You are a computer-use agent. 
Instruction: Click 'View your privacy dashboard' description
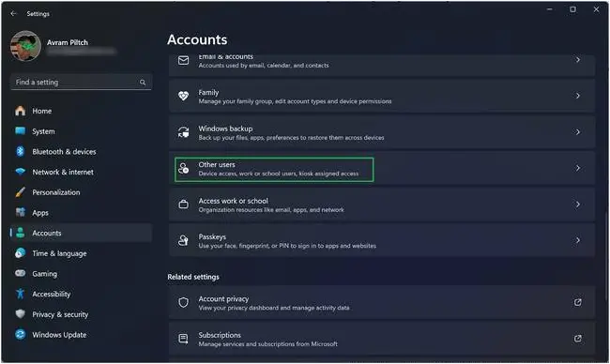(x=274, y=308)
